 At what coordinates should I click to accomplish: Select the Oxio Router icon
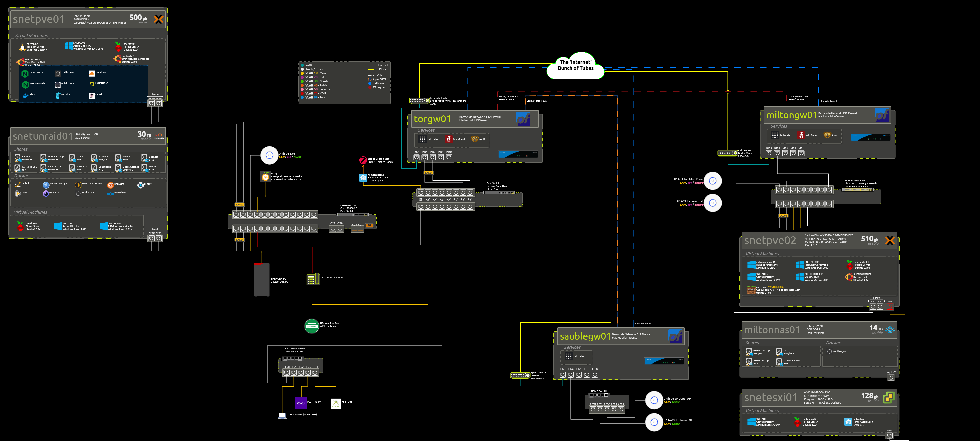pos(727,153)
